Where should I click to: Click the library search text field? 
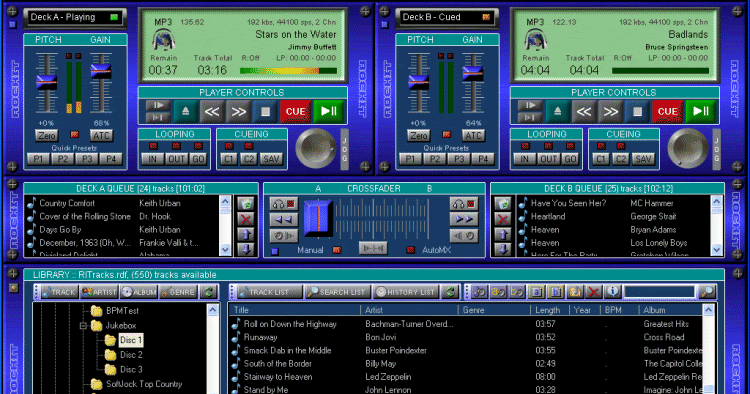pos(660,292)
